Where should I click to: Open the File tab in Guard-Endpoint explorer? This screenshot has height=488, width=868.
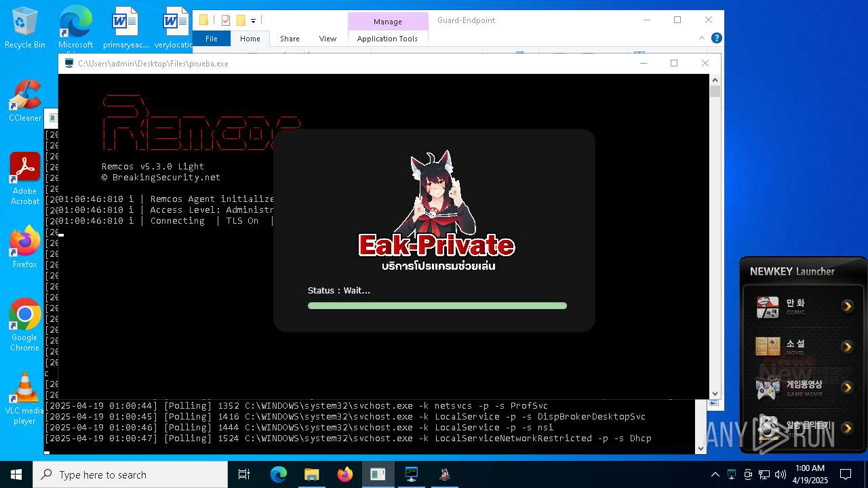click(x=212, y=39)
